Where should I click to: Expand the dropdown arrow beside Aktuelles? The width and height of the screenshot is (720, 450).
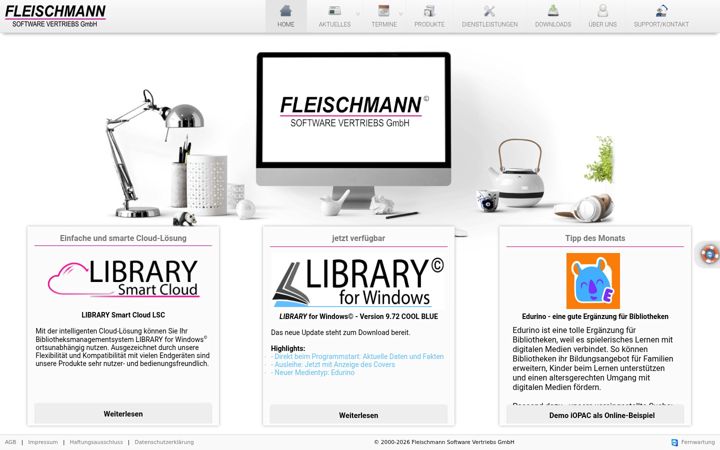(x=358, y=14)
